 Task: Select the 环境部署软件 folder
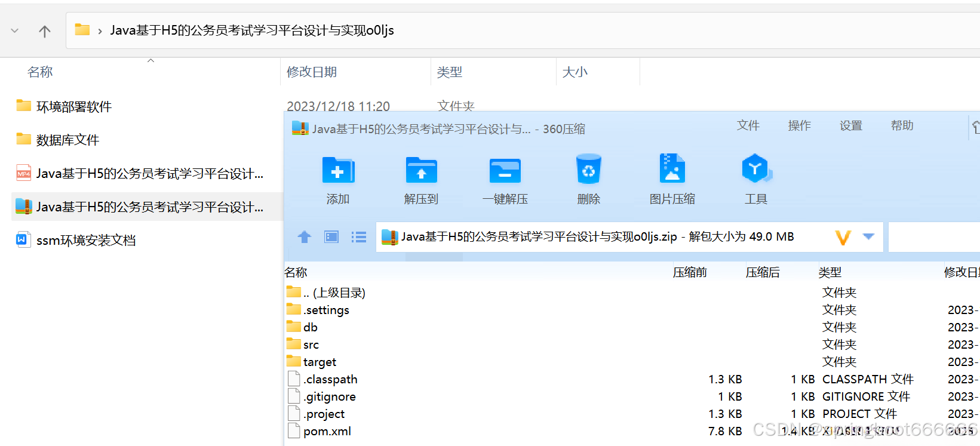click(73, 106)
